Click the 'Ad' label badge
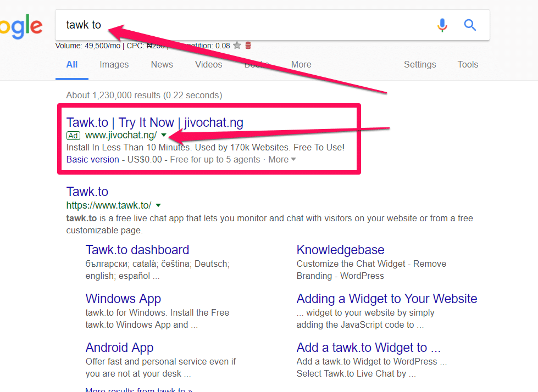 [x=73, y=136]
